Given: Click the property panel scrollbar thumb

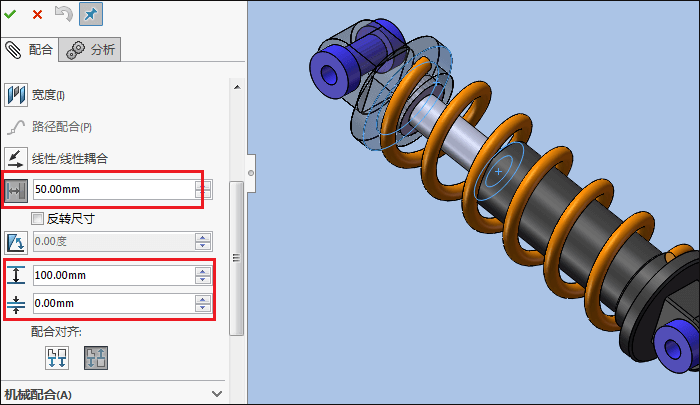Looking at the screenshot, I should point(237,258).
